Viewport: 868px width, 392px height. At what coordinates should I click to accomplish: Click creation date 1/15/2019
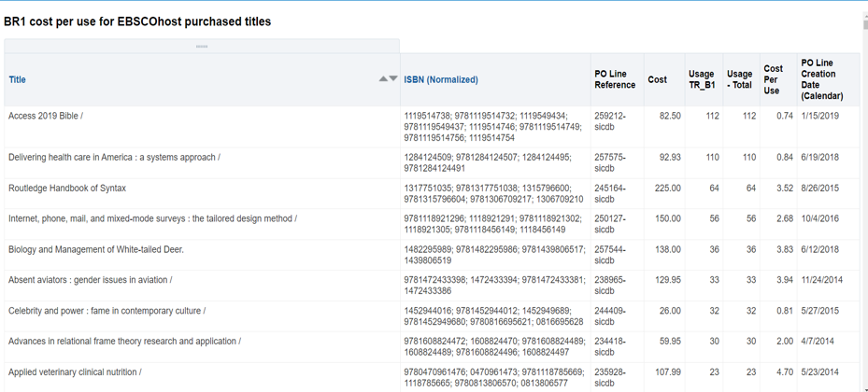[820, 116]
